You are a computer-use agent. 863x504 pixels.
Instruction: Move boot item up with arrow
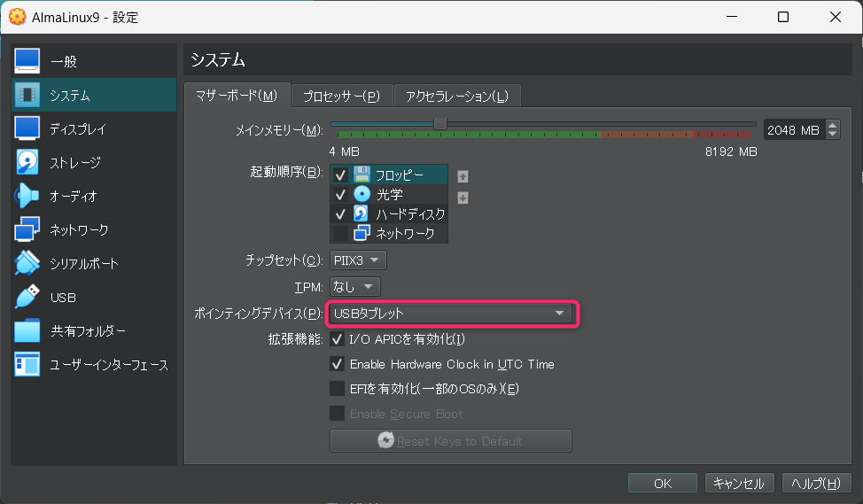(463, 176)
